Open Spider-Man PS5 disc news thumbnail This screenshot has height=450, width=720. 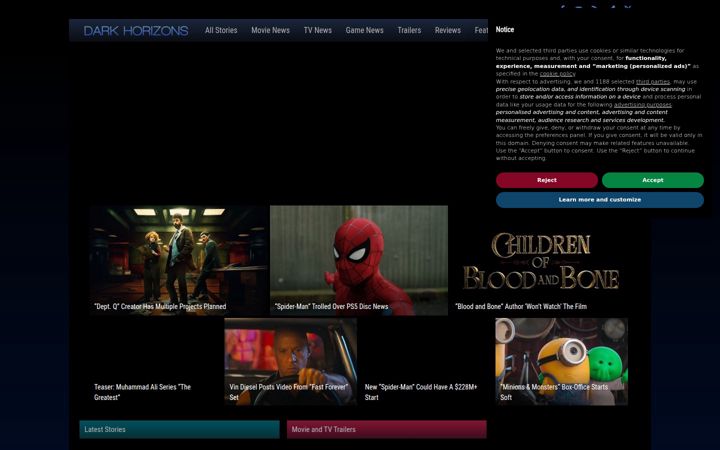[x=359, y=260]
